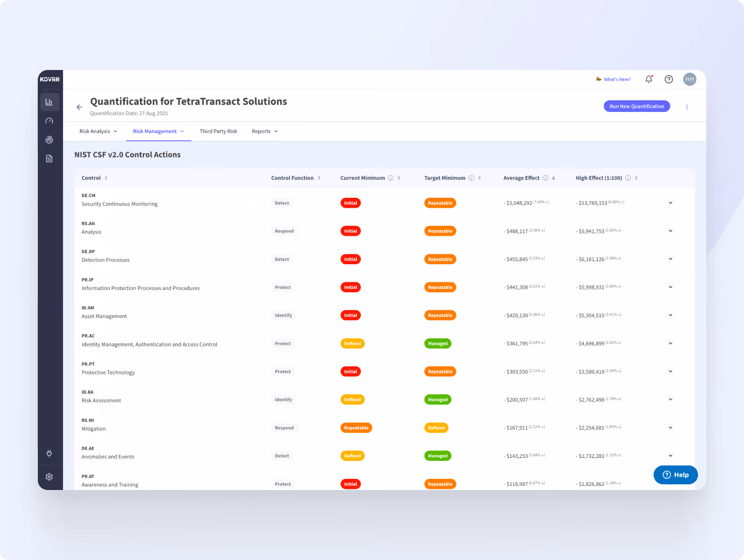Open the floating Help button

click(x=676, y=475)
